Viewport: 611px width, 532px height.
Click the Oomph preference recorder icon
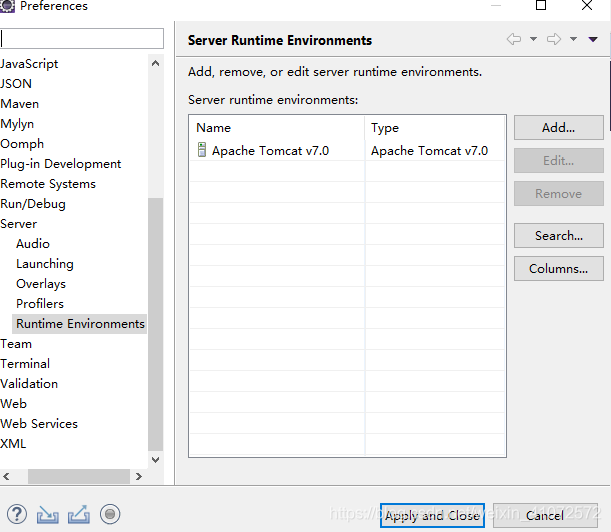(x=110, y=514)
